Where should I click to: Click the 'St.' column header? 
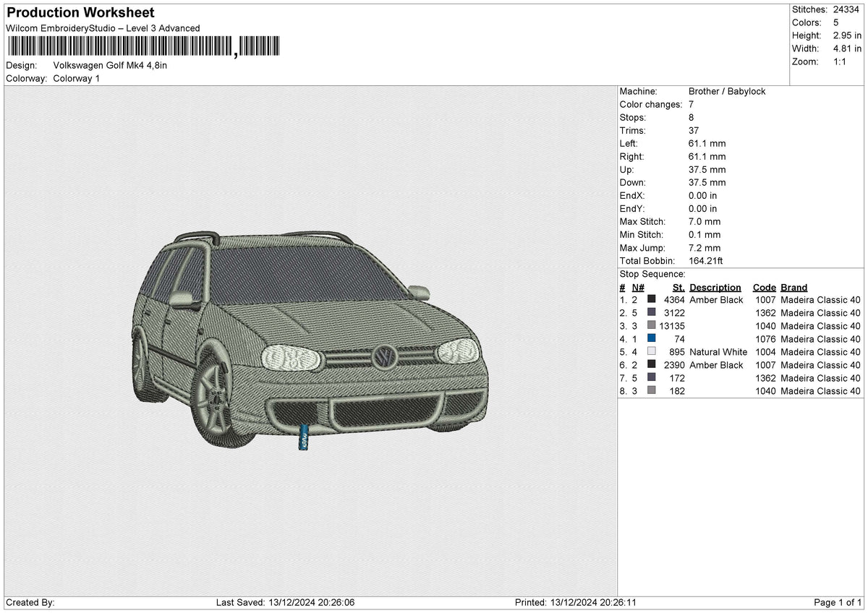coord(678,288)
